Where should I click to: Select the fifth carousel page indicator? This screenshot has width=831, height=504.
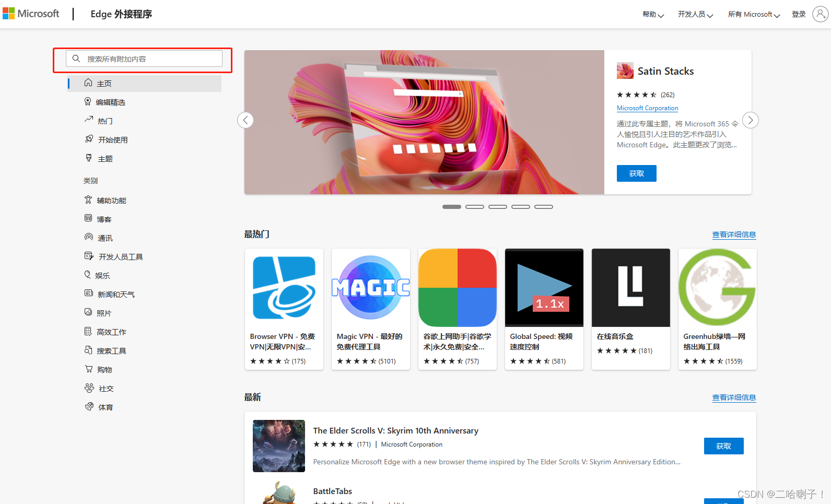click(x=544, y=207)
